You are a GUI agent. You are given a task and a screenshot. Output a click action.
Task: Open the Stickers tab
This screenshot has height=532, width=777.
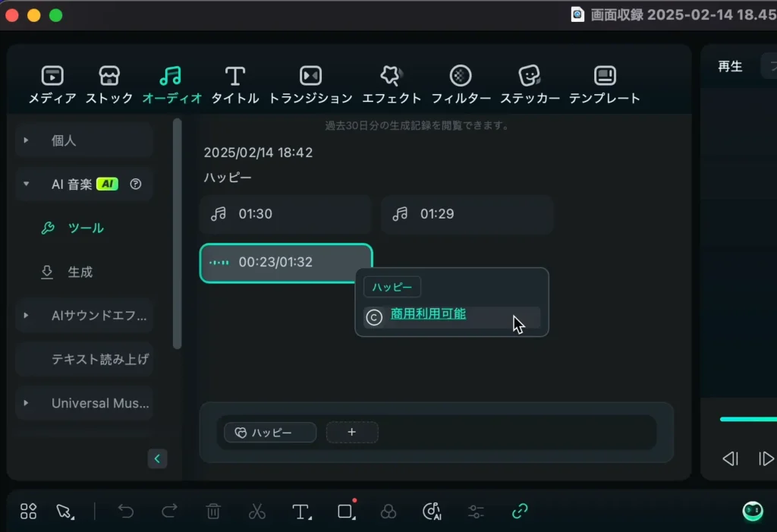click(x=529, y=76)
